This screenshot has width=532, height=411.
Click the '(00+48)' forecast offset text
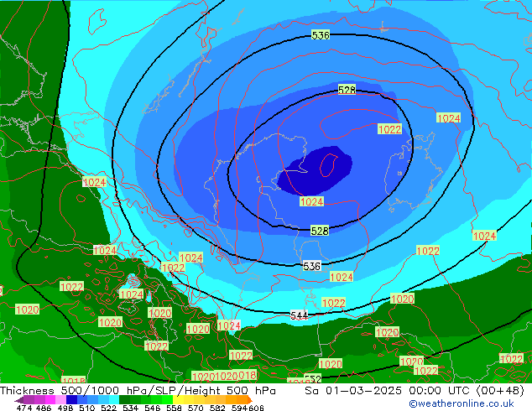click(500, 391)
